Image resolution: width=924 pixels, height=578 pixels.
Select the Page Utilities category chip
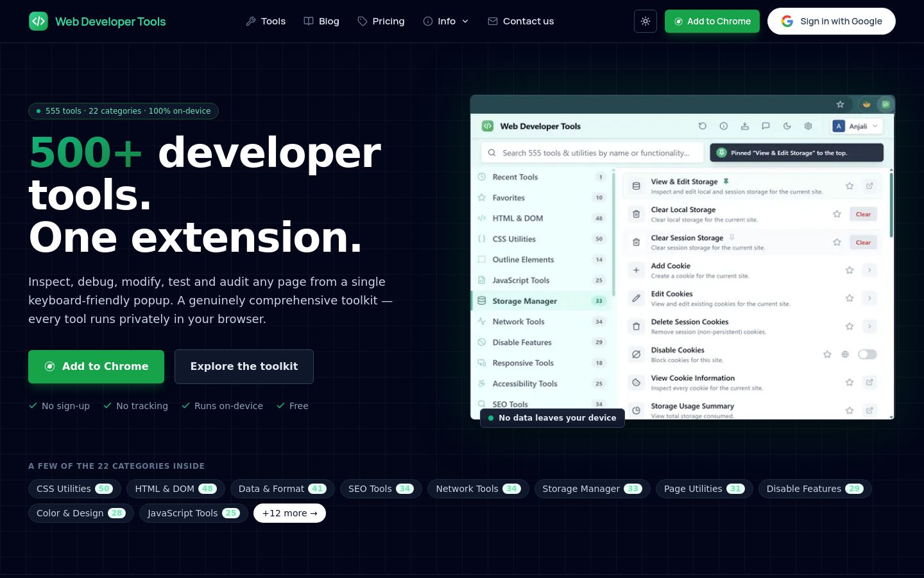[704, 489]
